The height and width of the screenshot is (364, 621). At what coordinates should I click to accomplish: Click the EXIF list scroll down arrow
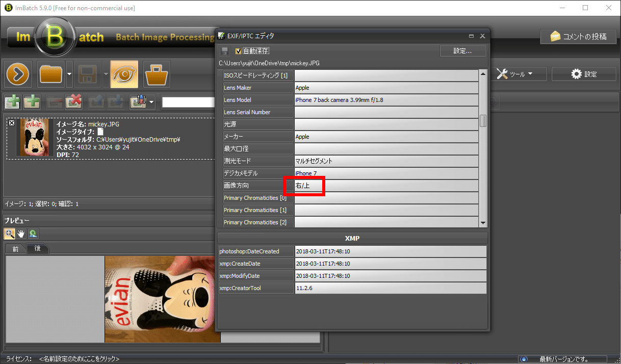[483, 223]
